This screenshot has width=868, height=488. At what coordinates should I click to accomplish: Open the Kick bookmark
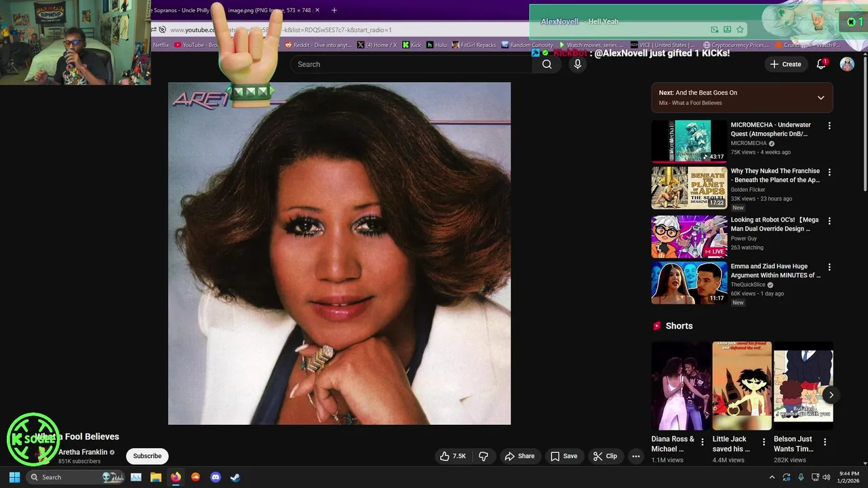click(x=412, y=45)
